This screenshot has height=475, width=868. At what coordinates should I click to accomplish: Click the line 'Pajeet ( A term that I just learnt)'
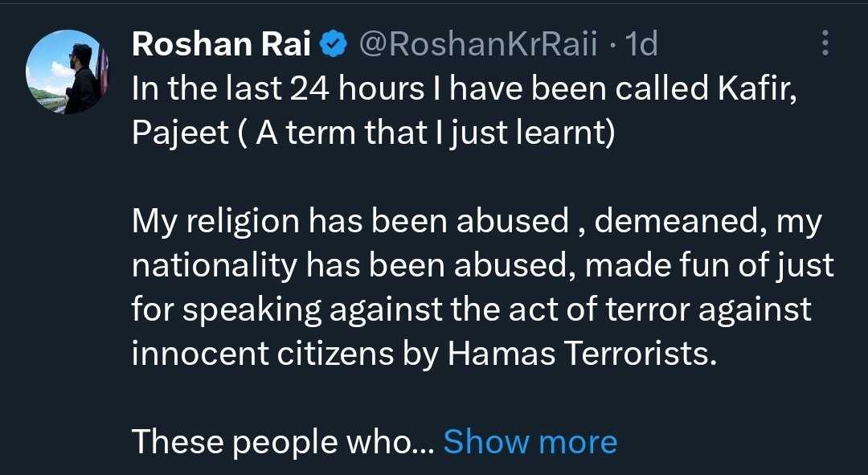372,133
